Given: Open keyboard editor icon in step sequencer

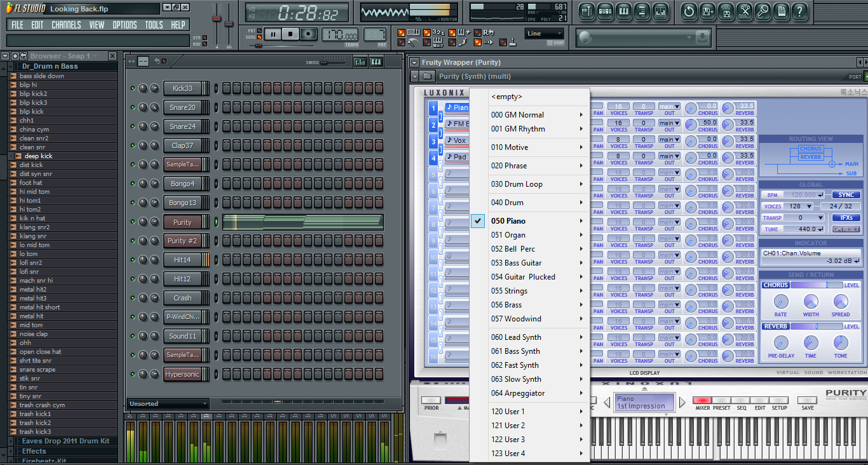Looking at the screenshot, I should [x=376, y=62].
